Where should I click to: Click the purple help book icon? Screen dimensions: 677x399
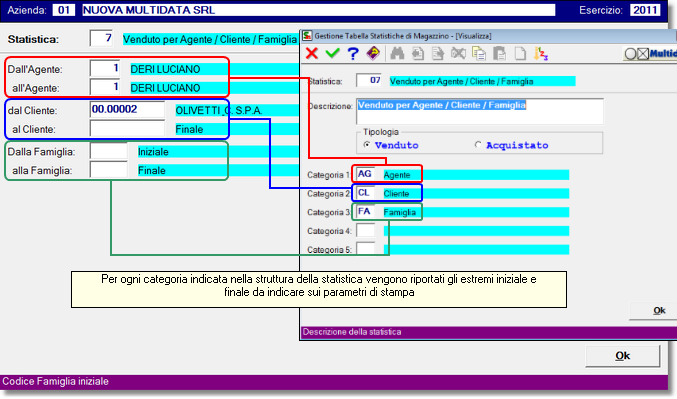pyautogui.click(x=373, y=54)
